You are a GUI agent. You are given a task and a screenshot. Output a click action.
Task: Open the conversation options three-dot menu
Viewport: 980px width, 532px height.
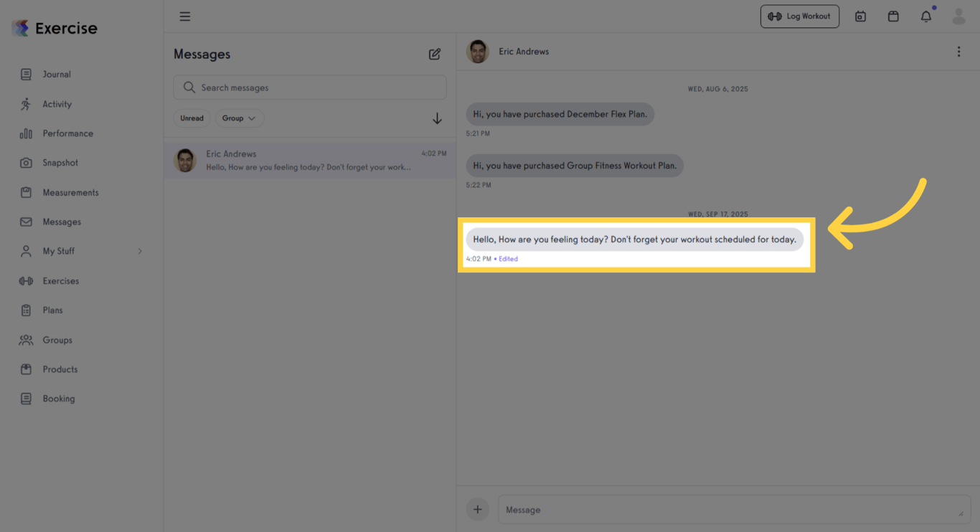(958, 51)
